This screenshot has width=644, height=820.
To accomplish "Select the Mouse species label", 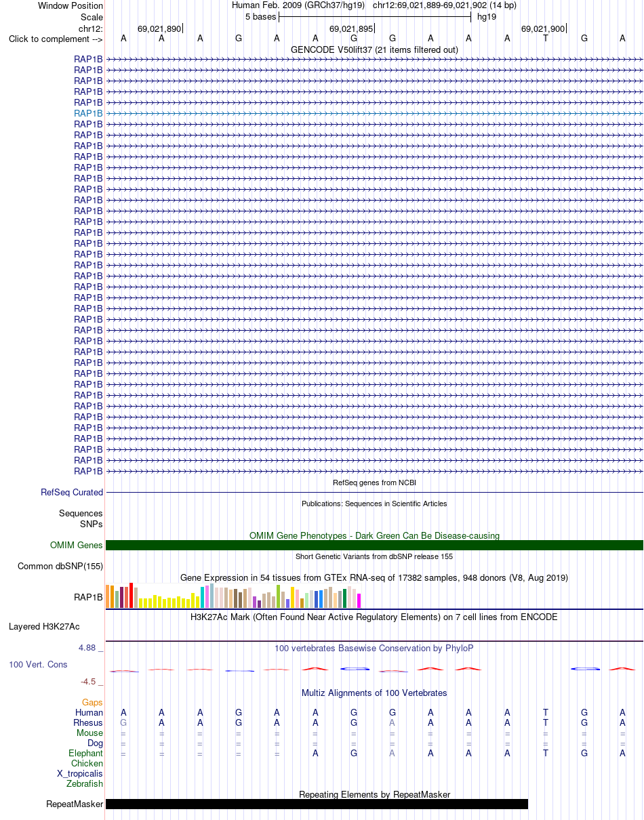I will tap(90, 733).
